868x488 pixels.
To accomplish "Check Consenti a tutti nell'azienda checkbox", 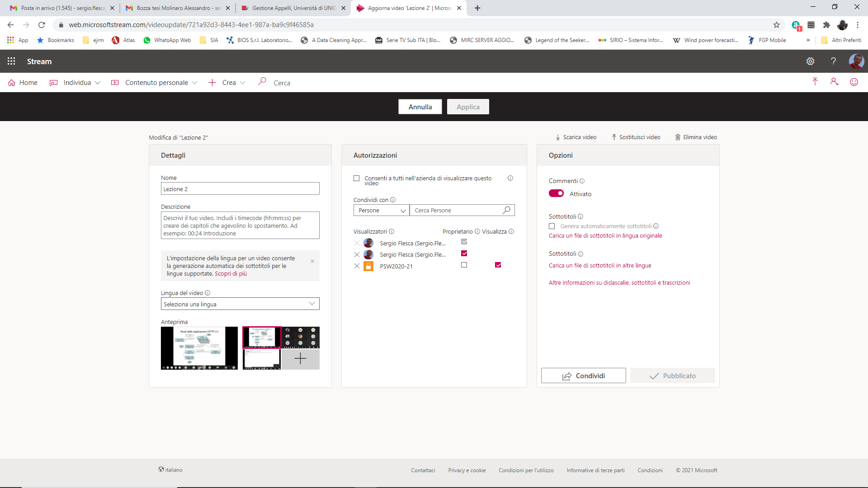I will [357, 178].
